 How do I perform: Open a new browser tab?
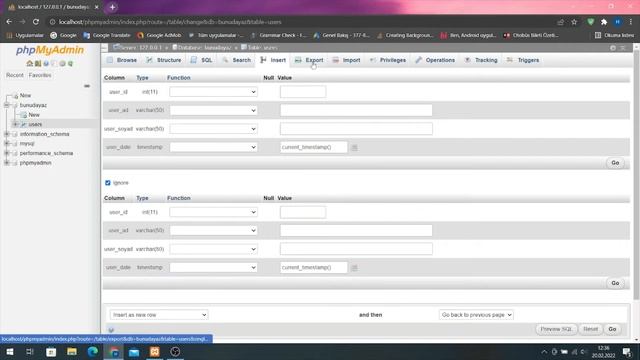(112, 7)
